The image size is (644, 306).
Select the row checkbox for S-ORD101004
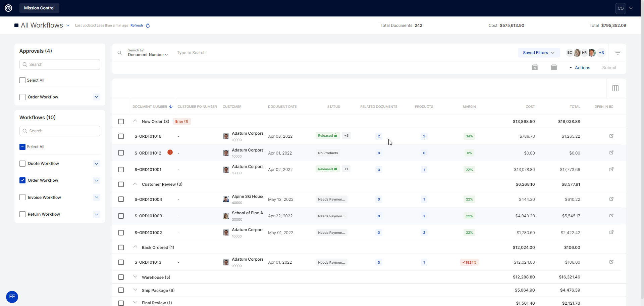pyautogui.click(x=121, y=199)
